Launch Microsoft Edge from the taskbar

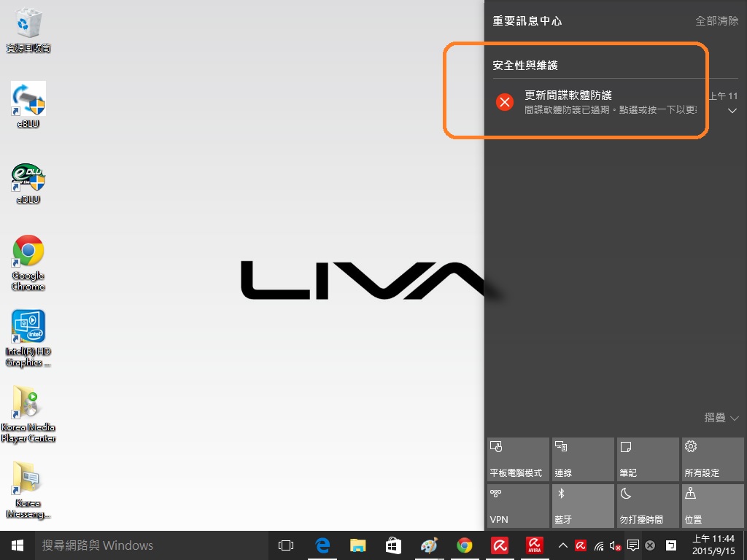pyautogui.click(x=322, y=545)
